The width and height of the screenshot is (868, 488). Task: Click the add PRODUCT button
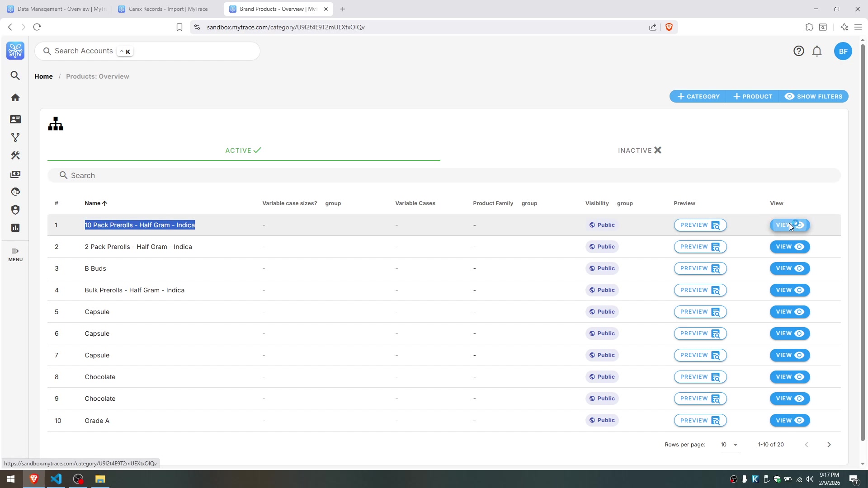click(752, 96)
